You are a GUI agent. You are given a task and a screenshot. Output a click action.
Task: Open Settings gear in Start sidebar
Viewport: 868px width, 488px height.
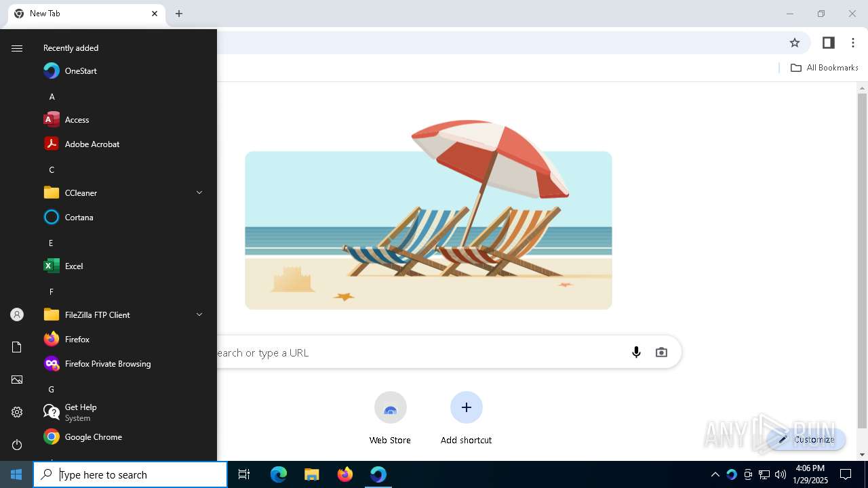tap(17, 412)
